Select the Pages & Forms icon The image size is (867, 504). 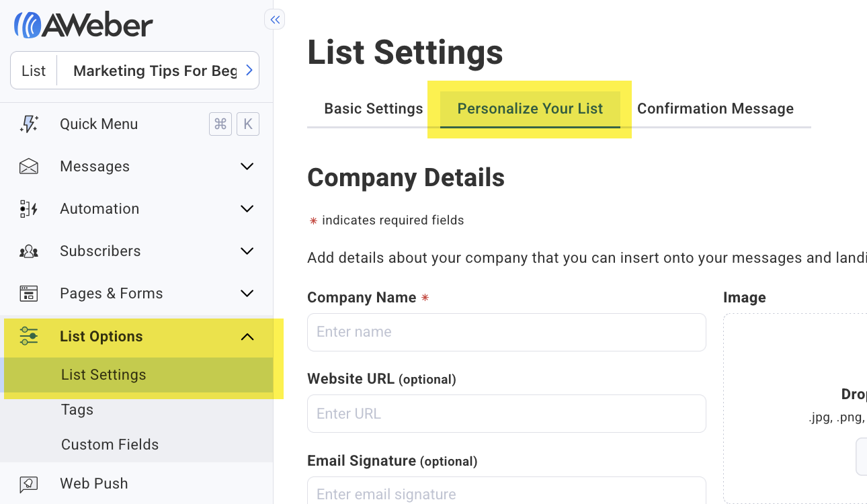click(x=29, y=293)
